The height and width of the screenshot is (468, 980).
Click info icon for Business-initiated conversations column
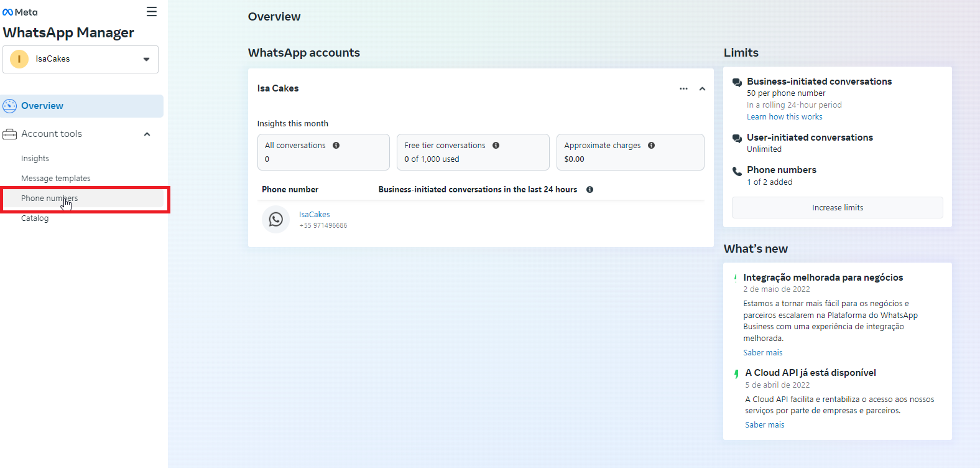coord(589,189)
